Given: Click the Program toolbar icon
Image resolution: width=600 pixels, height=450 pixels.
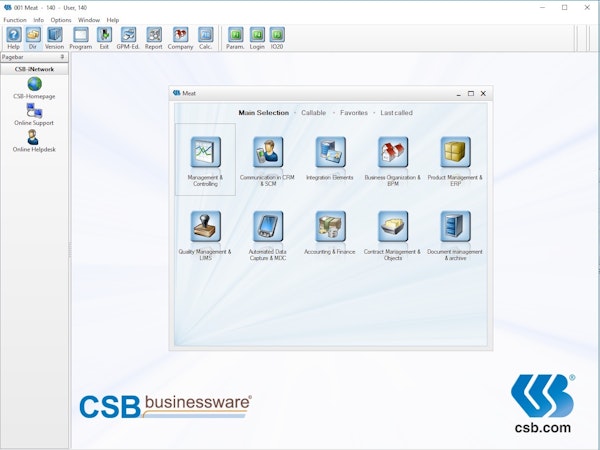Looking at the screenshot, I should click(81, 38).
